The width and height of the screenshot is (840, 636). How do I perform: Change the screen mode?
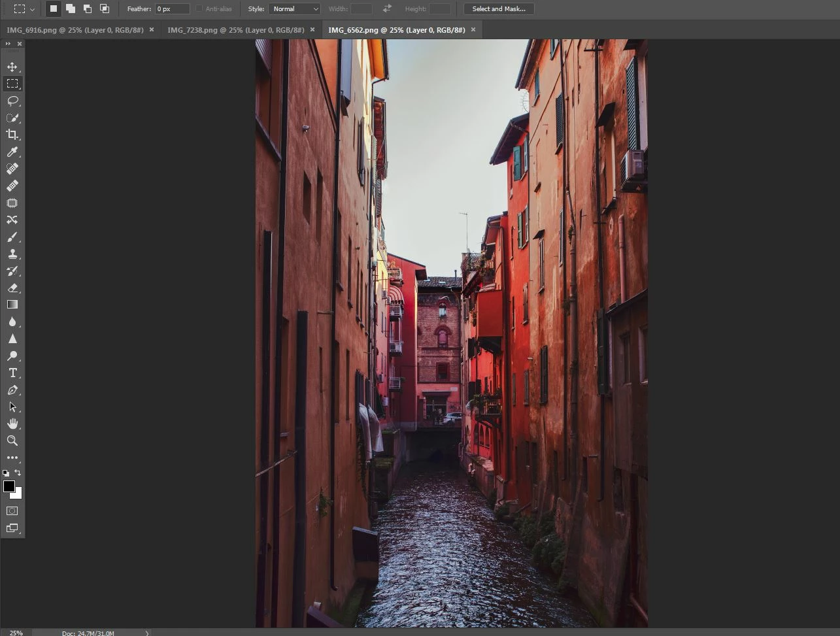point(12,527)
